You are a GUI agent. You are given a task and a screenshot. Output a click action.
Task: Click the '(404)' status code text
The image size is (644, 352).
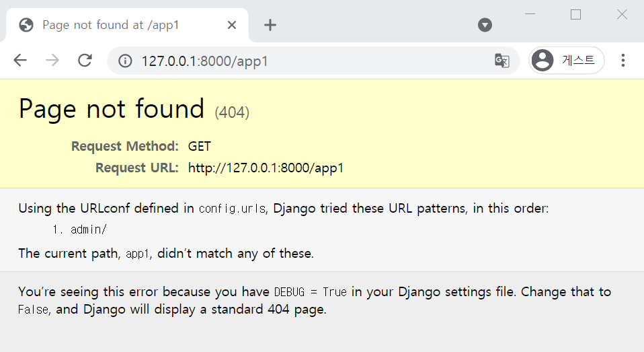pos(232,112)
